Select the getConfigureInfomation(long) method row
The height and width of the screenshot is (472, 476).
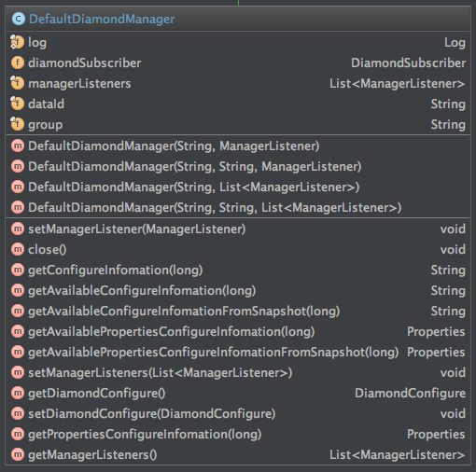(x=238, y=270)
